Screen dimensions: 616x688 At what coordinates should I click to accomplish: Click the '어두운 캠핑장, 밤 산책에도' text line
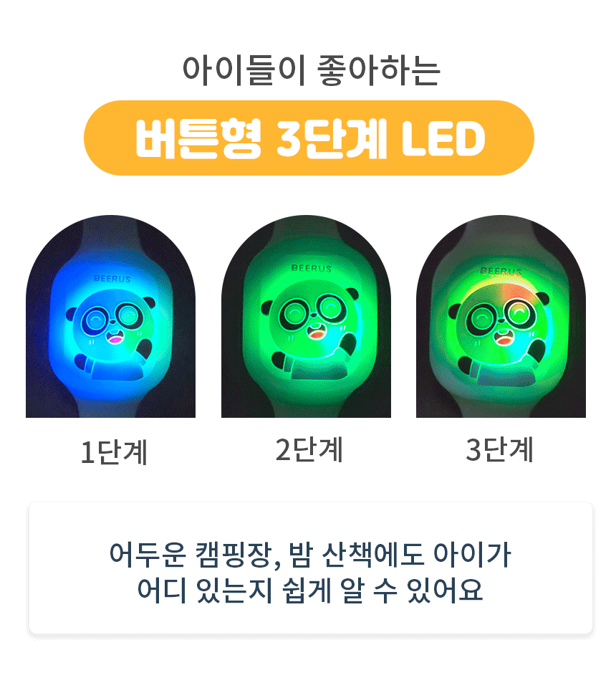pos(267,555)
